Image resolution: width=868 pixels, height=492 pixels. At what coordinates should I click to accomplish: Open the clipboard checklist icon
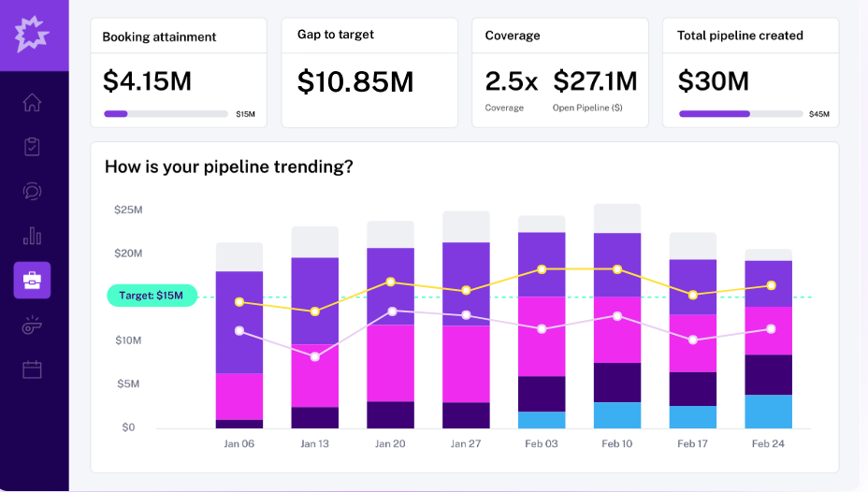pyautogui.click(x=33, y=147)
